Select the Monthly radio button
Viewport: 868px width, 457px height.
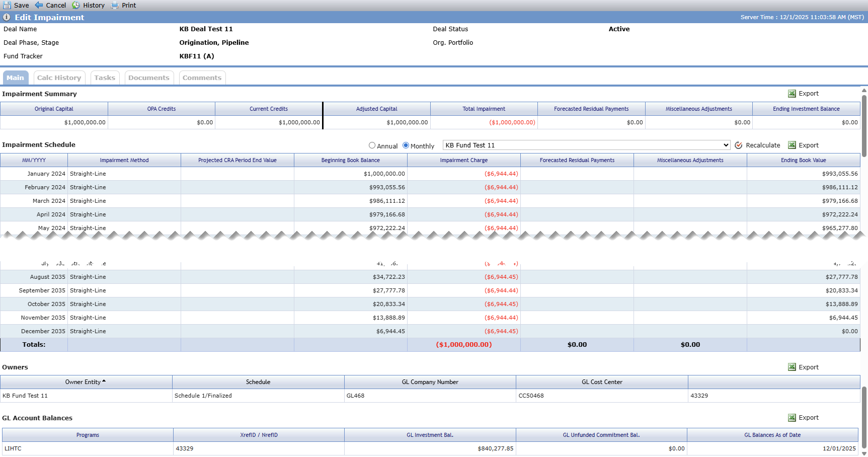(x=406, y=145)
